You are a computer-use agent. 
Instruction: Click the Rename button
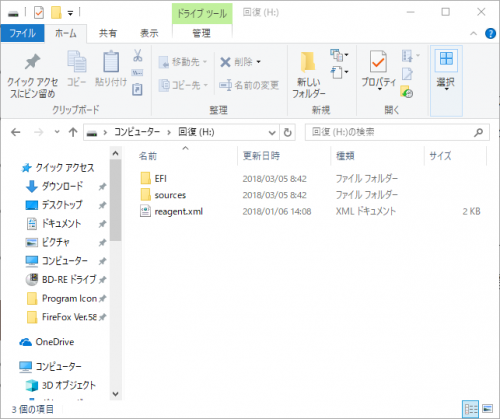point(249,85)
